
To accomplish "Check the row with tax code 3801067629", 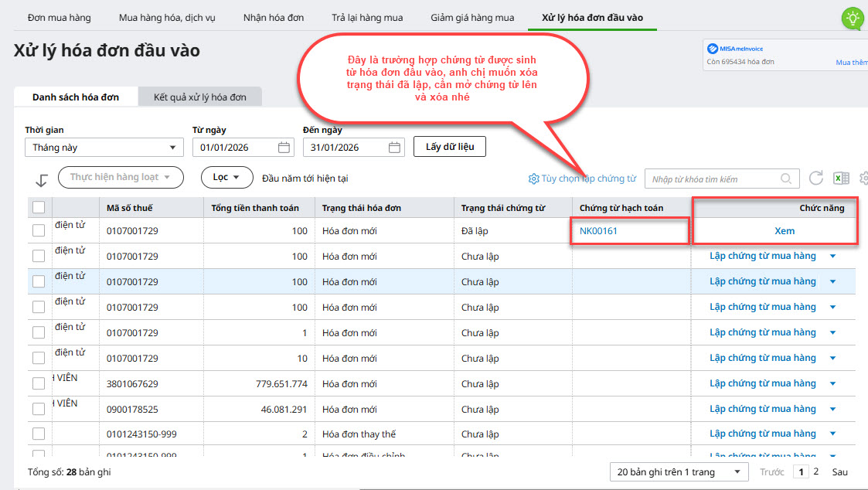I will tap(39, 384).
